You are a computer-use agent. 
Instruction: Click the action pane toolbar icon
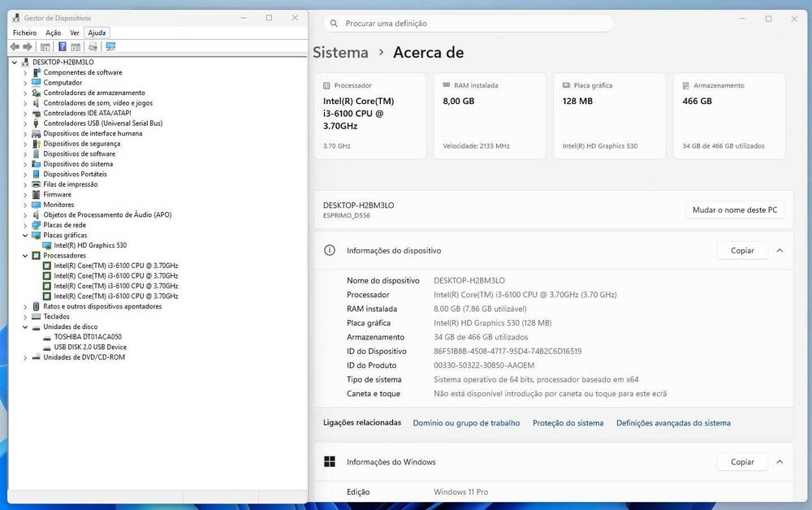coord(76,47)
